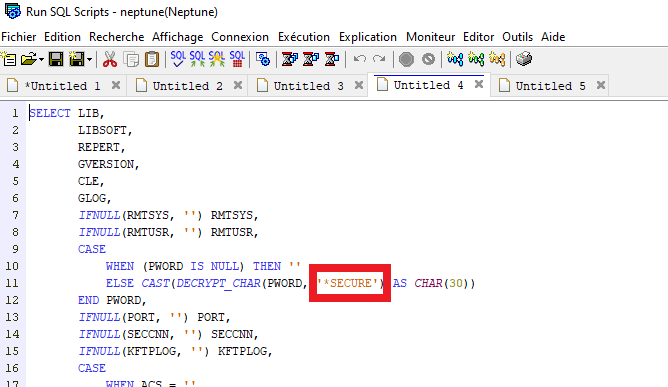
Task: Click SQL icon with yellow star
Action: pyautogui.click(x=217, y=59)
